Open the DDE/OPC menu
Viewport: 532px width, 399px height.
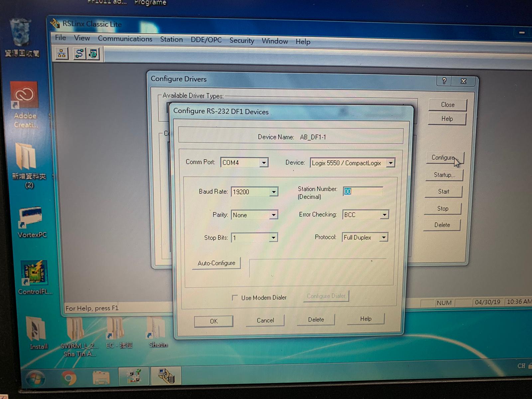[x=206, y=40]
